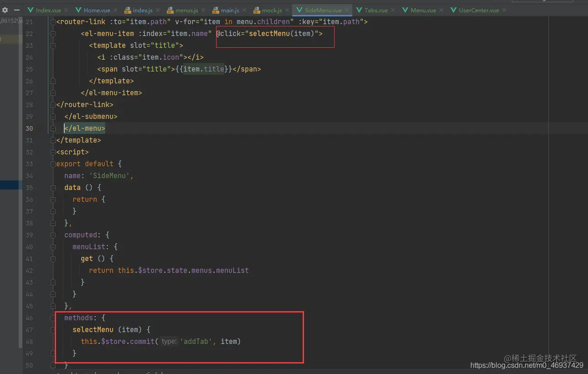The image size is (588, 374).
Task: Collapse the computed block at line 39
Action: [x=53, y=235]
